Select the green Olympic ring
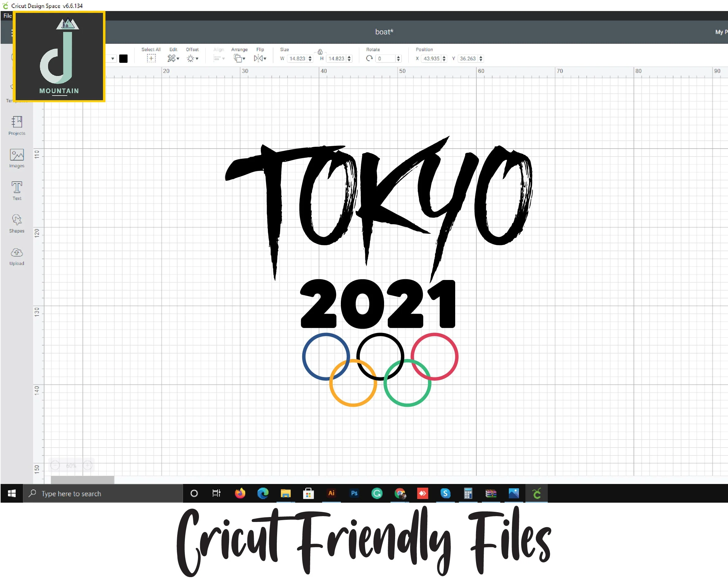The width and height of the screenshot is (728, 582). [x=407, y=383]
